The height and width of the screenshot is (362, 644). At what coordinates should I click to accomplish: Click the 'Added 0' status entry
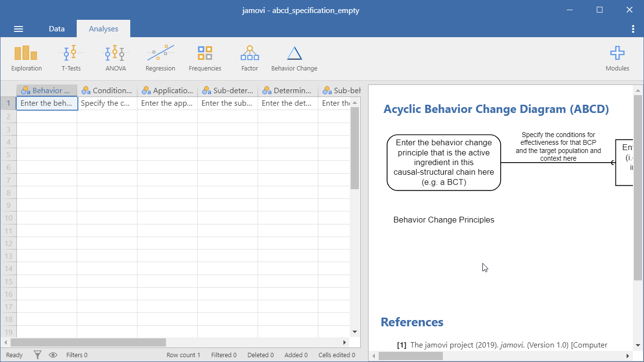click(x=296, y=355)
